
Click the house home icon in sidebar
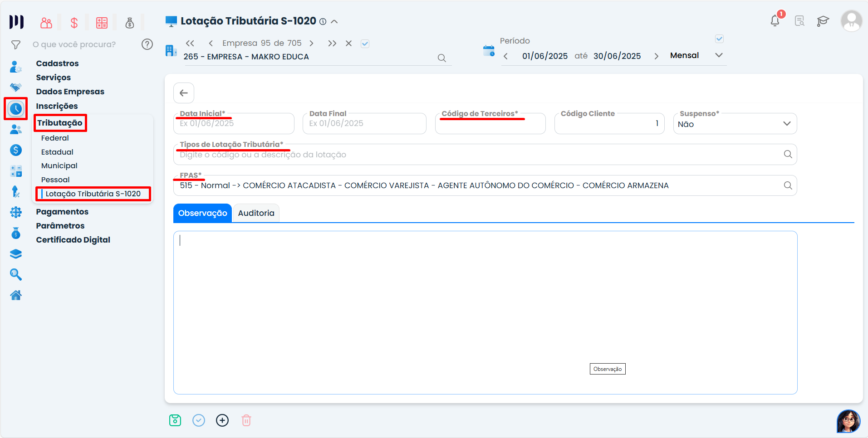[x=16, y=296]
